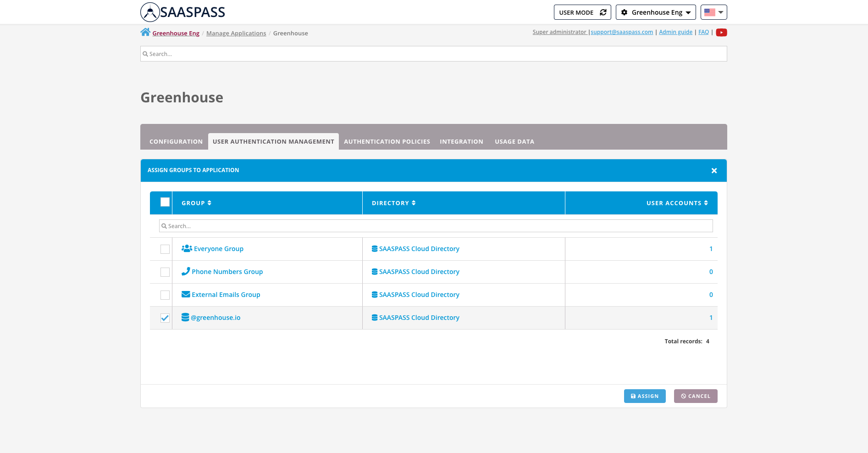Click the Phone Numbers Group phone icon

coord(186,272)
